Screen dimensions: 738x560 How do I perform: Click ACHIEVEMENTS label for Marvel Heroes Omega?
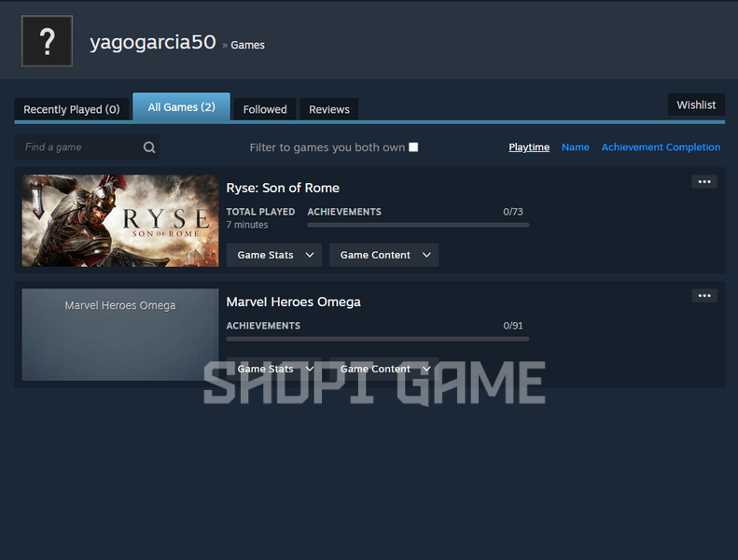pos(263,326)
